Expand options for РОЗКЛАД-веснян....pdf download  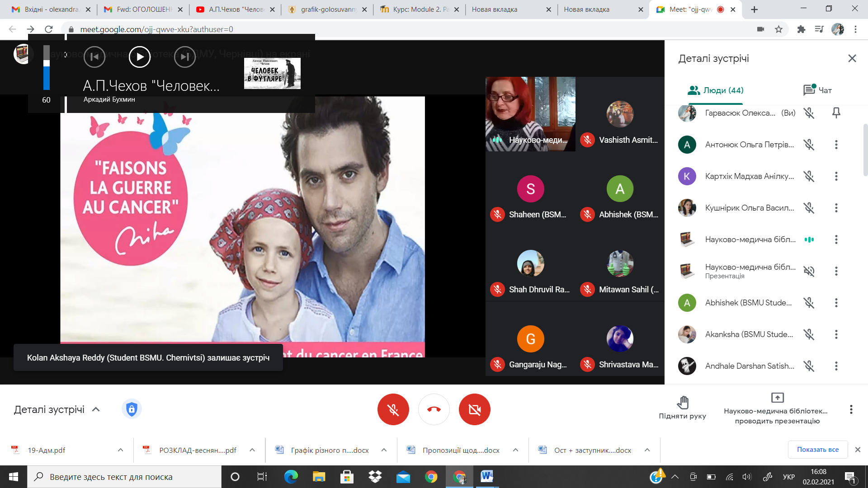(252, 450)
